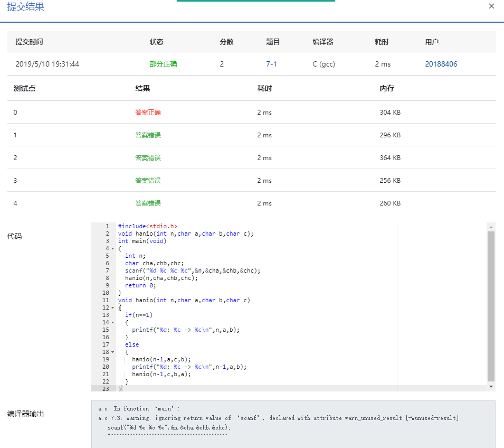Screen dimensions: 504x448
Task: Click the 提交时间 column header
Action: [x=29, y=42]
